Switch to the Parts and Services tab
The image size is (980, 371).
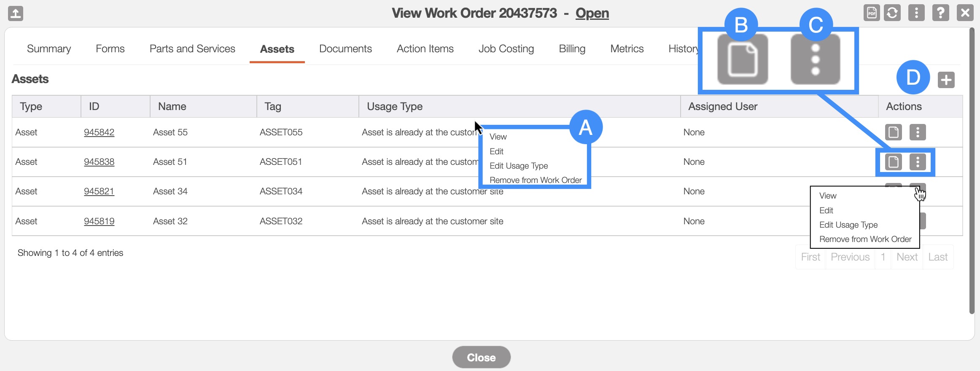192,49
